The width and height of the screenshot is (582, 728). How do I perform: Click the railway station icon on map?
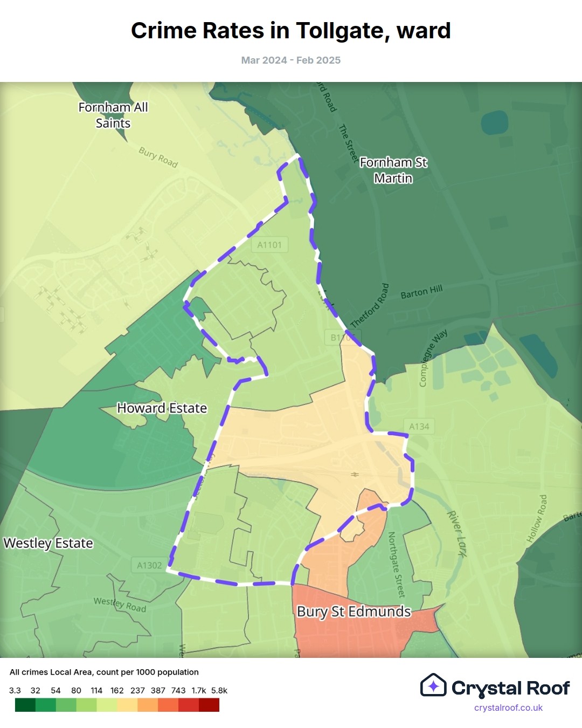coord(355,475)
